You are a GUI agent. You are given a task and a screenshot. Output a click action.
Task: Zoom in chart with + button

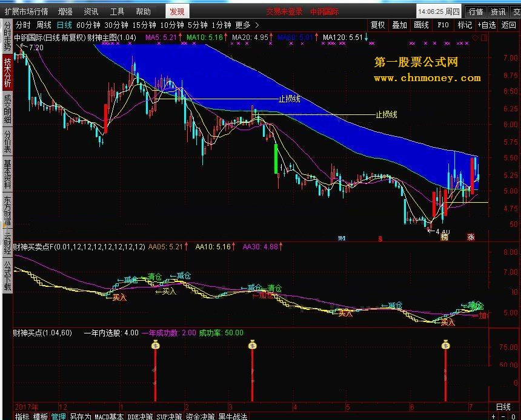pyautogui.click(x=493, y=417)
